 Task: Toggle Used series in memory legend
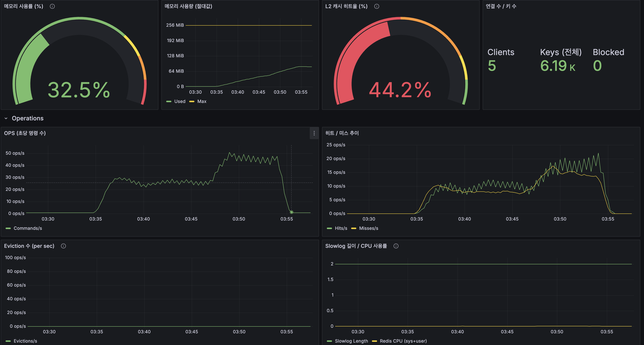pos(180,101)
